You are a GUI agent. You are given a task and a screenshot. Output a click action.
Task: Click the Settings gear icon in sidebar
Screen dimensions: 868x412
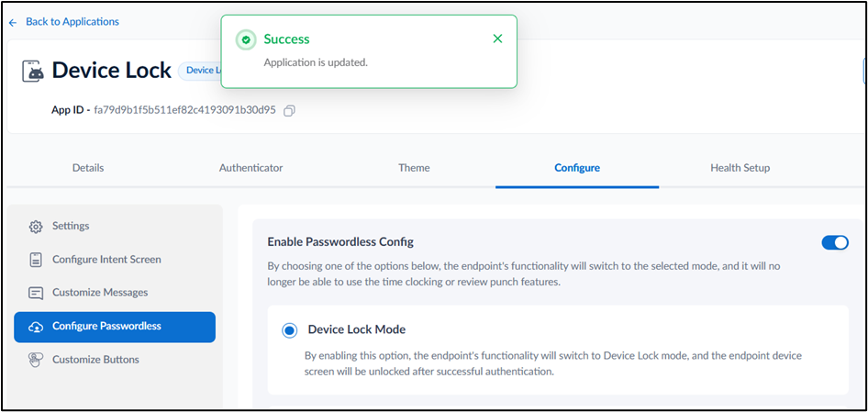click(x=36, y=227)
